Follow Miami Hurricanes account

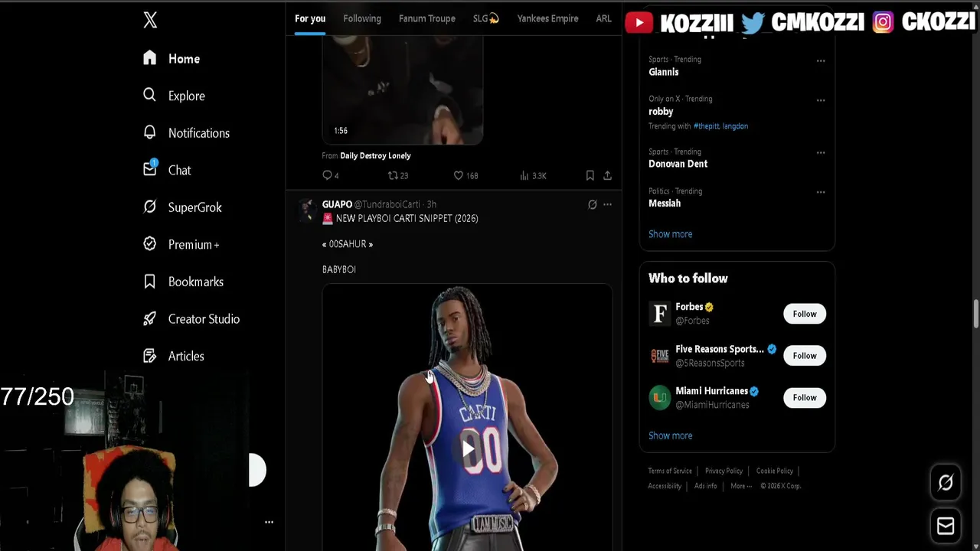[x=805, y=397]
